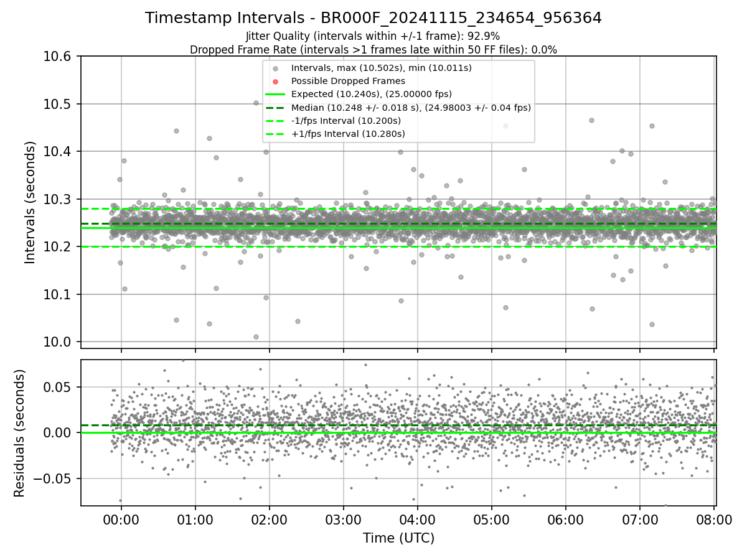Image resolution: width=747 pixels, height=560 pixels.
Task: Click the Residuals (seconds) axis label
Action: click(19, 433)
